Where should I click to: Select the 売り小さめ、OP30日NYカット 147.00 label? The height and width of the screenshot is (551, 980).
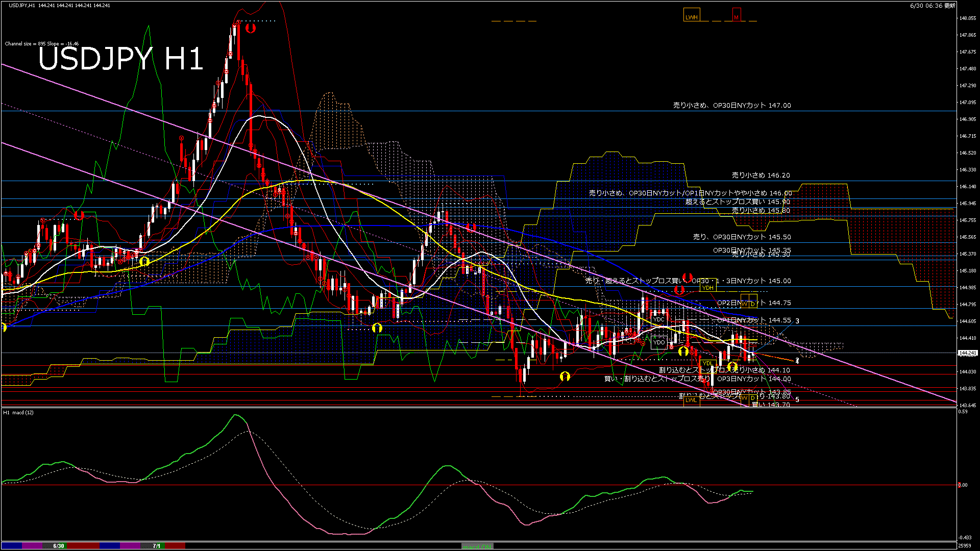[x=732, y=106]
